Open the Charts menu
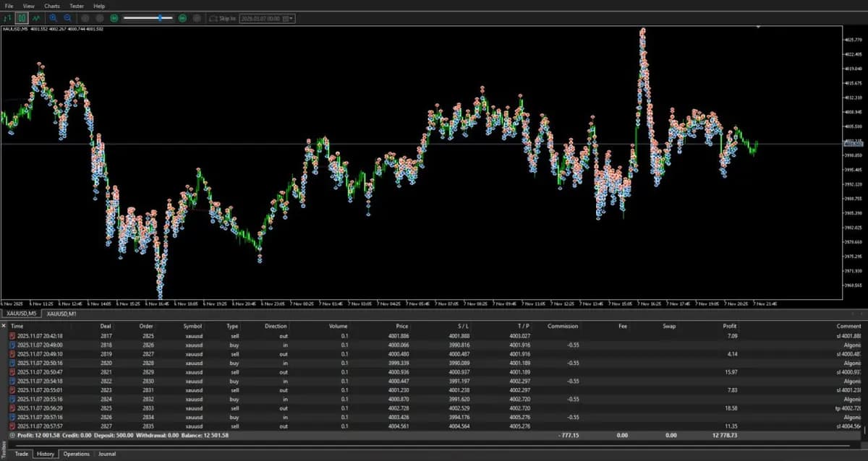This screenshot has height=461, width=868. click(x=52, y=6)
